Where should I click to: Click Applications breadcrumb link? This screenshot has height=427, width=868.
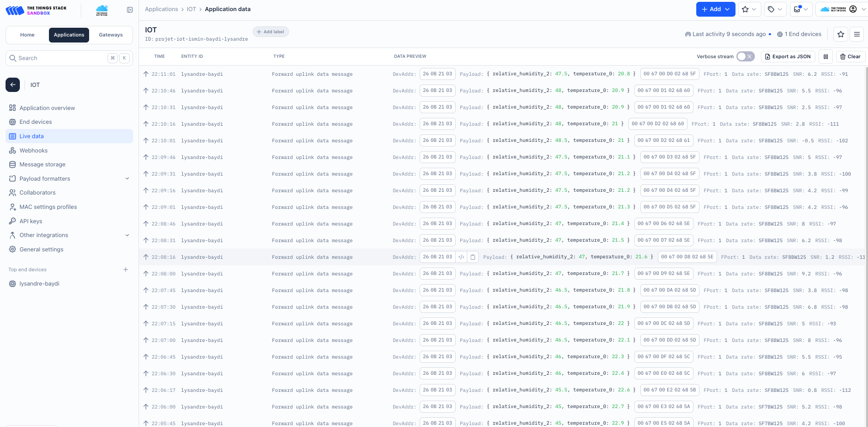[161, 9]
